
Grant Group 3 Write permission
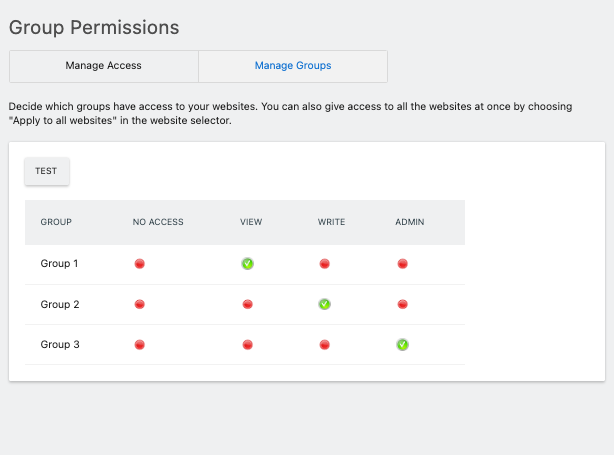click(x=325, y=345)
